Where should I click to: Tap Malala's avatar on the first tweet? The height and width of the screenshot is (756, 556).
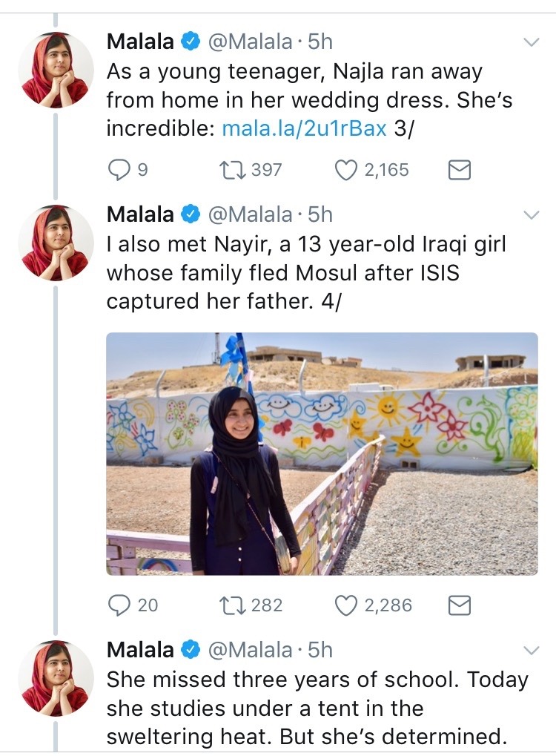coord(56,70)
